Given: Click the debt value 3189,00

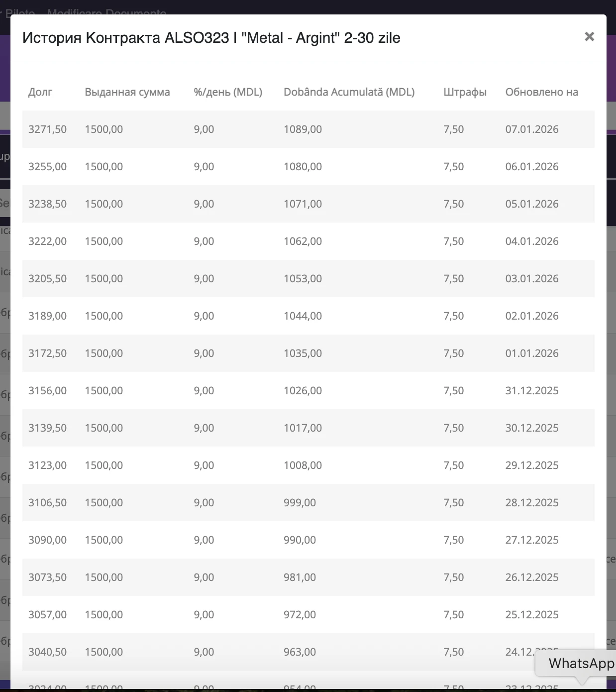Looking at the screenshot, I should tap(47, 316).
